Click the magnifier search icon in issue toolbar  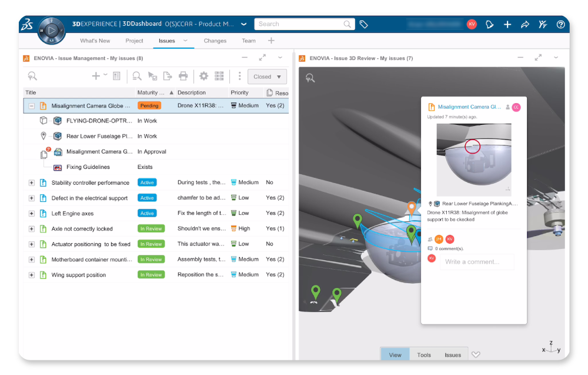(x=137, y=76)
